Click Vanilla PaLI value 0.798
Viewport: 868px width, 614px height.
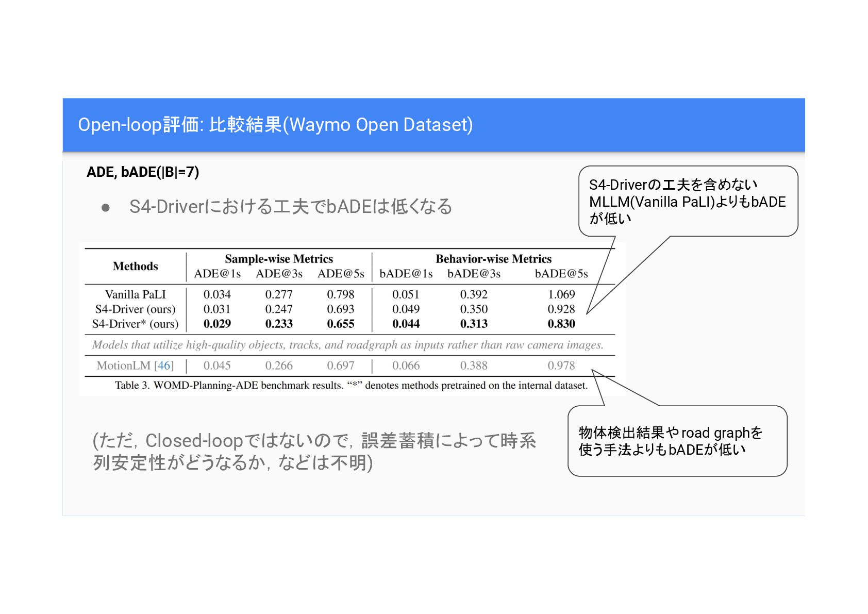341,294
